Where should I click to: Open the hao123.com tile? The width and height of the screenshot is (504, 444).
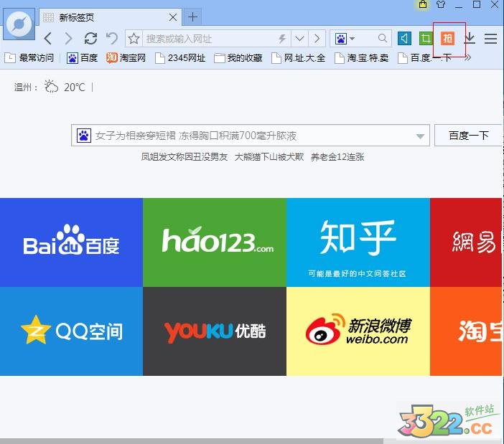pos(215,242)
